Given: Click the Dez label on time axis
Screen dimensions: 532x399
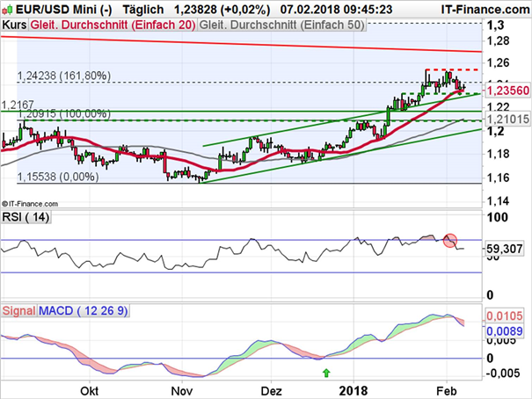Looking at the screenshot, I should tap(272, 391).
